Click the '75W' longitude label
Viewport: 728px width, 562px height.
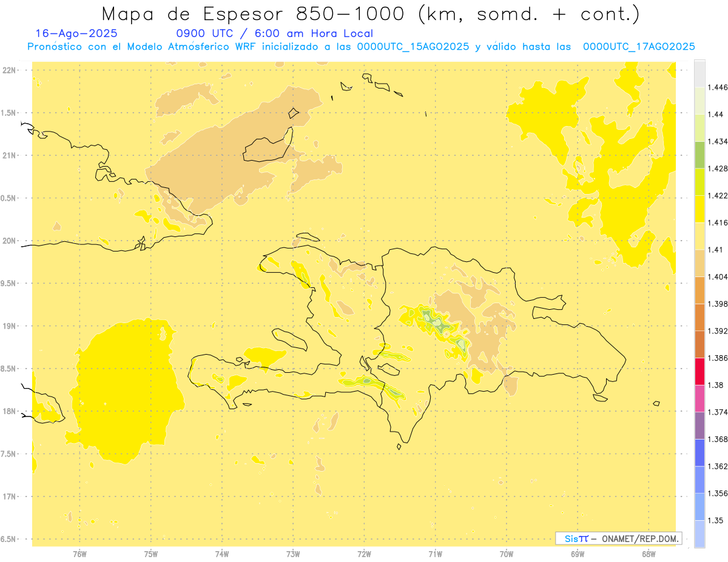coord(151,554)
